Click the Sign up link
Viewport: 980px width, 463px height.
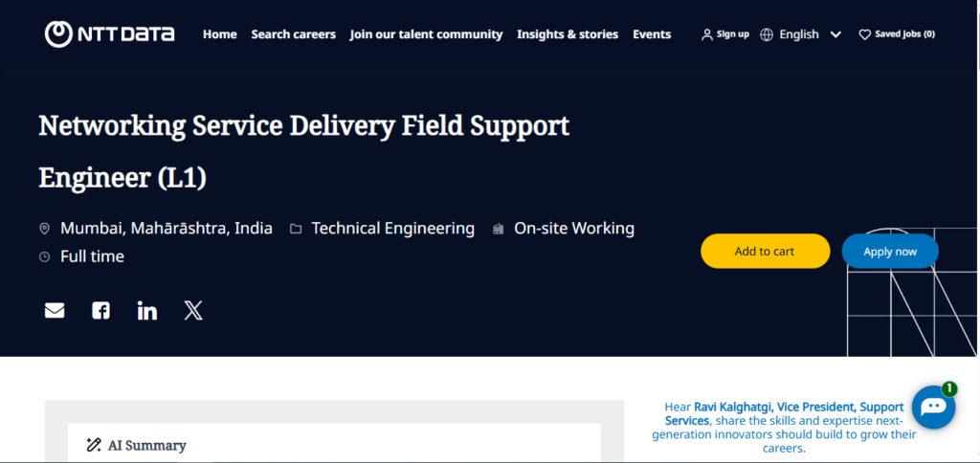click(x=732, y=34)
